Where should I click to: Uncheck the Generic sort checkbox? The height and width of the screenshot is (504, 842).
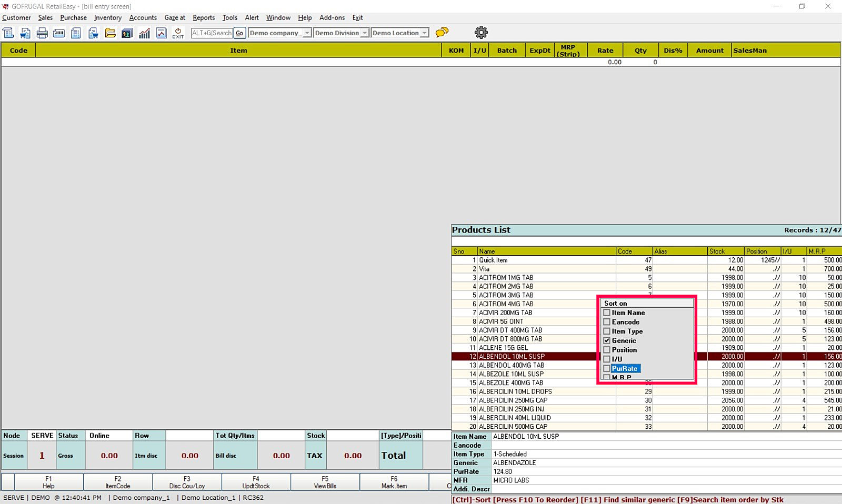pyautogui.click(x=607, y=340)
